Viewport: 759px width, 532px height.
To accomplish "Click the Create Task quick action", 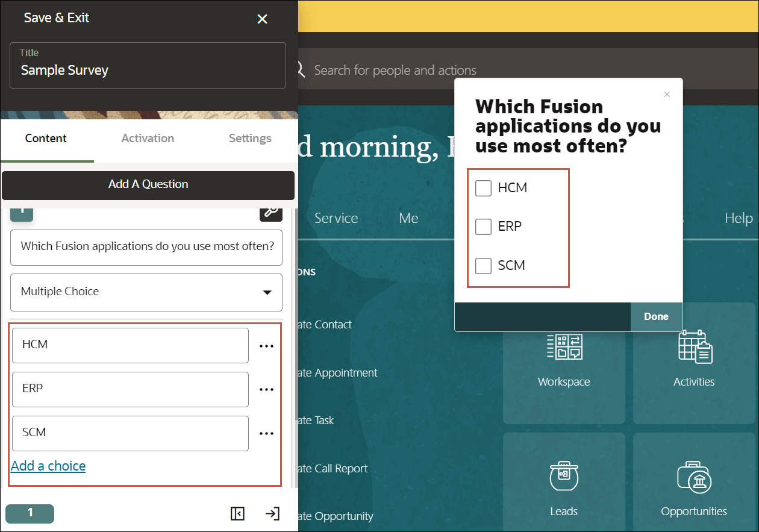I will click(x=316, y=421).
